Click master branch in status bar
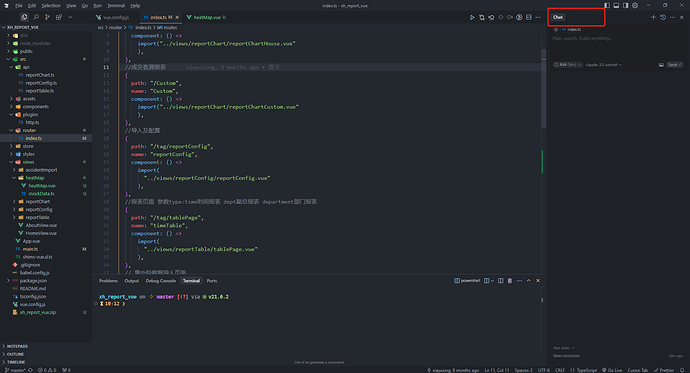This screenshot has width=690, height=373. (15, 370)
